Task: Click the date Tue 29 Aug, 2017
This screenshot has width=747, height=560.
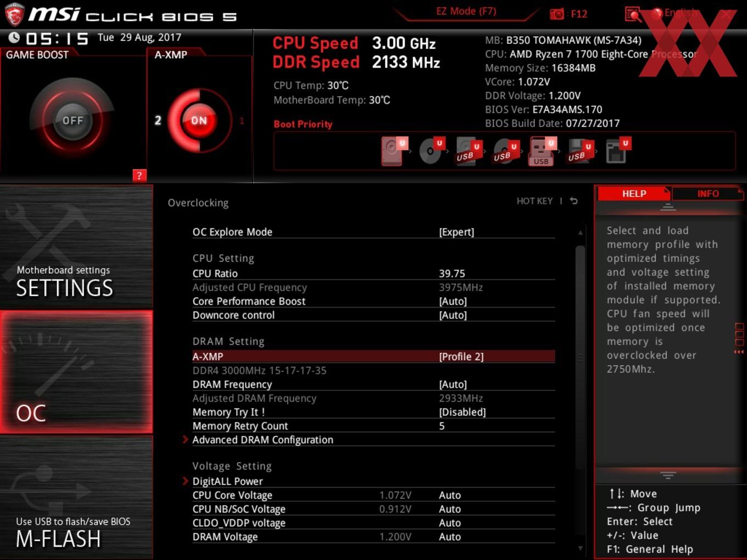Action: coord(140,37)
